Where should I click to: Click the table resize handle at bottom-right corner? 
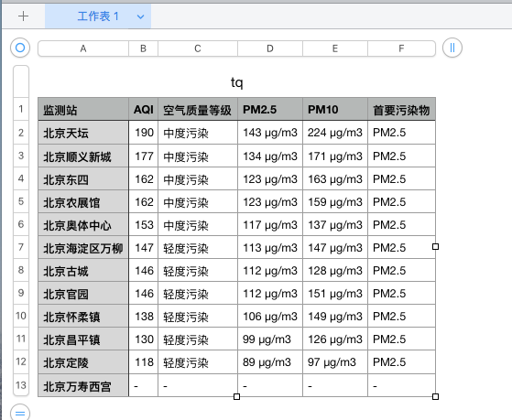435,396
